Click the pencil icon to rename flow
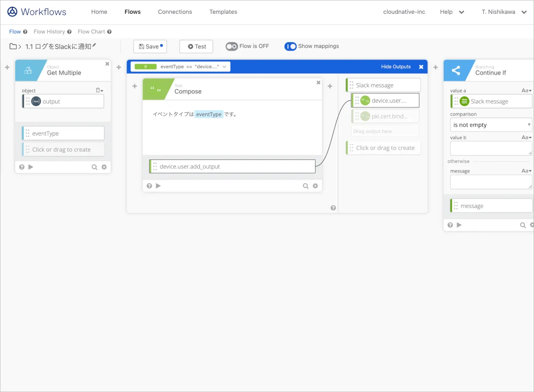Viewport: 534px width, 392px height. pos(94,45)
